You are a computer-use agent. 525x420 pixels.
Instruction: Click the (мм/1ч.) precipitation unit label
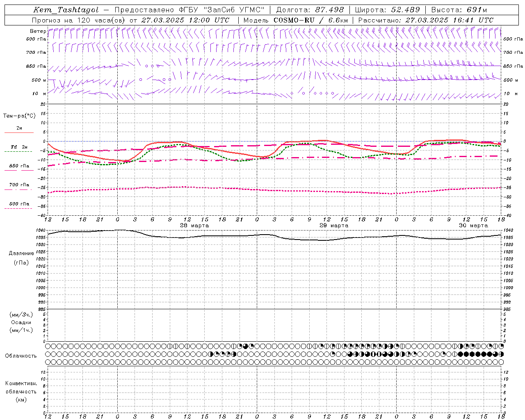point(21,330)
